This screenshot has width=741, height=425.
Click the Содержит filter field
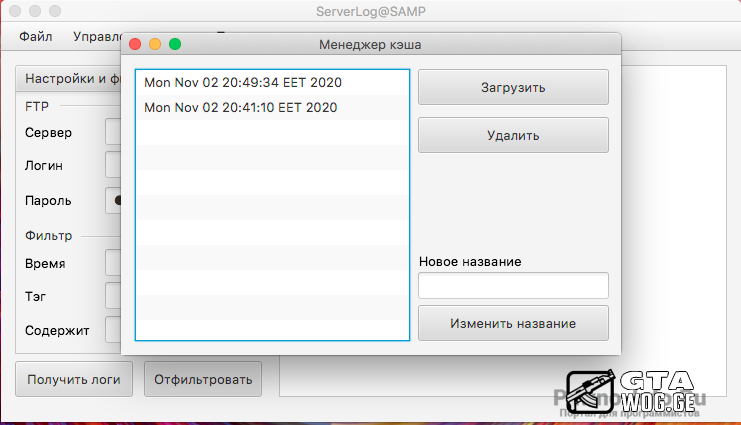pos(112,329)
